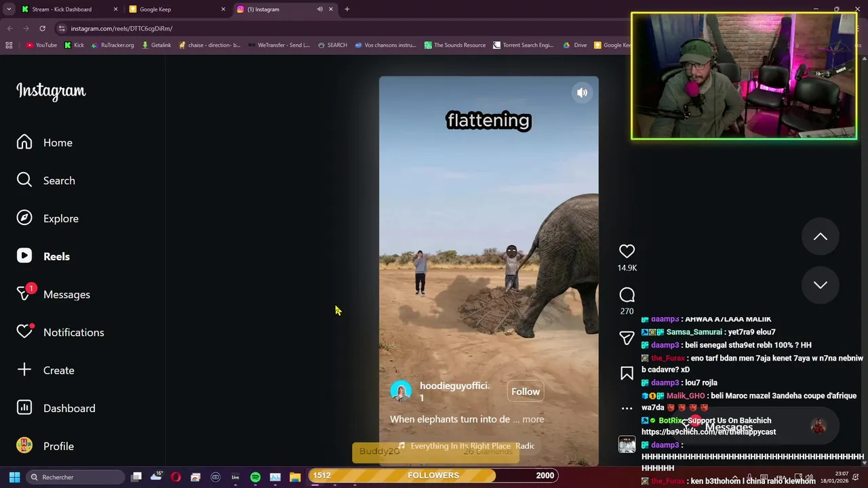
Task: Open the Dashboard page
Action: (56, 408)
